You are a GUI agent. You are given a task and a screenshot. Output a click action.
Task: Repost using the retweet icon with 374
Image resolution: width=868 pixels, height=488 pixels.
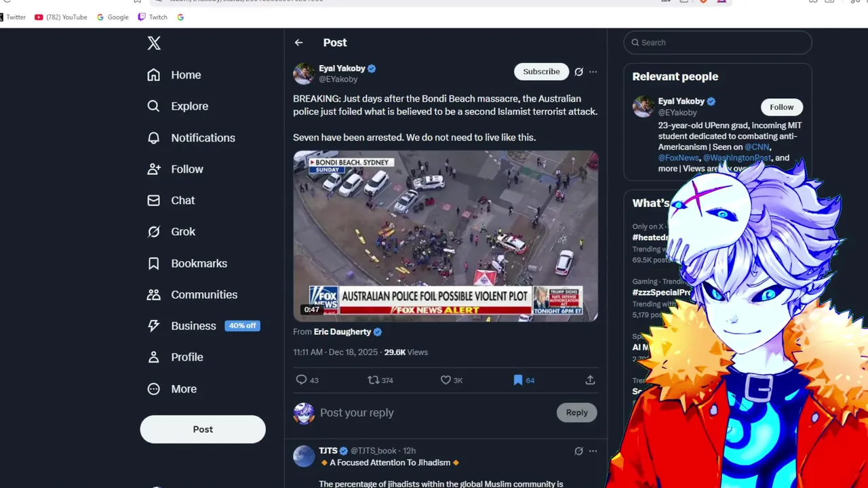tap(373, 380)
